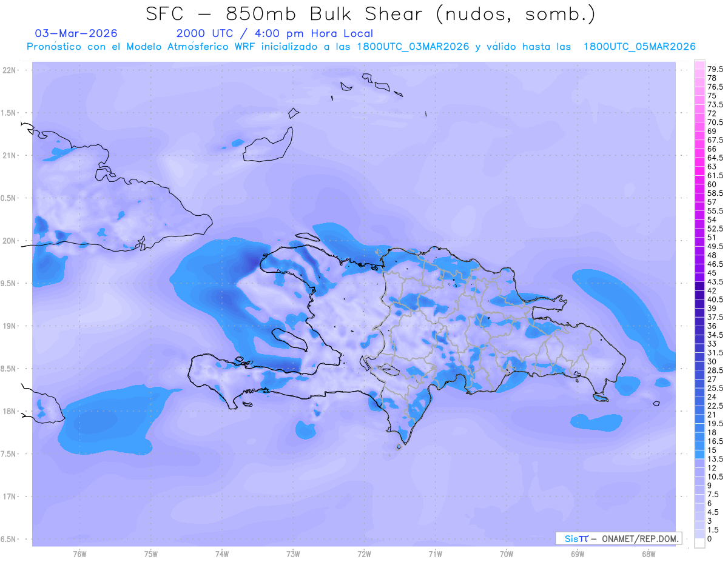Click the '6' color bar label
Image resolution: width=728 pixels, height=562 pixels.
tap(710, 504)
